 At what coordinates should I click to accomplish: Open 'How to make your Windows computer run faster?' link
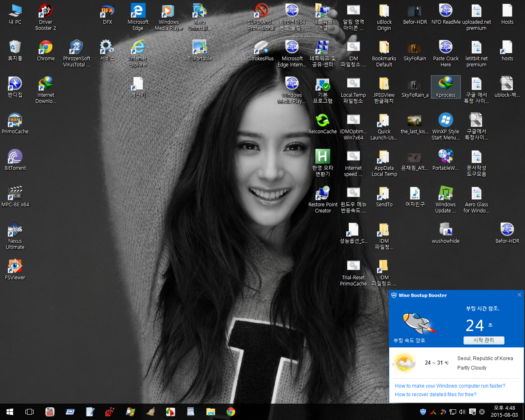(450, 386)
